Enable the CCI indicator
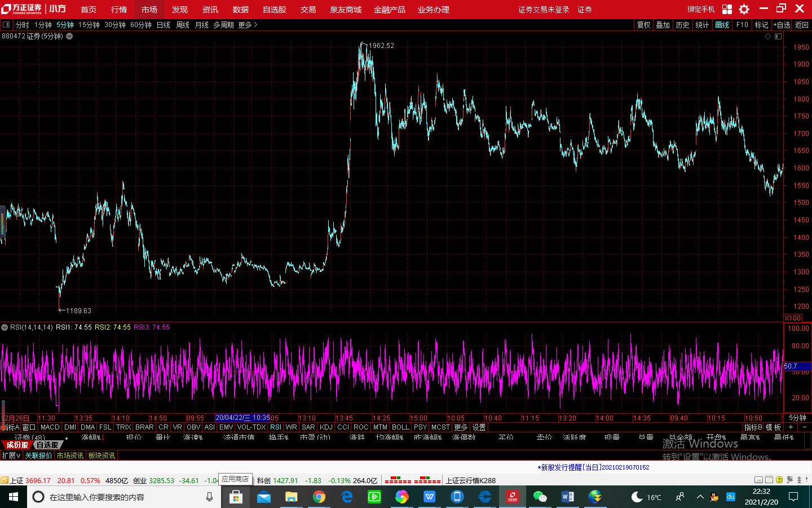 [x=343, y=427]
